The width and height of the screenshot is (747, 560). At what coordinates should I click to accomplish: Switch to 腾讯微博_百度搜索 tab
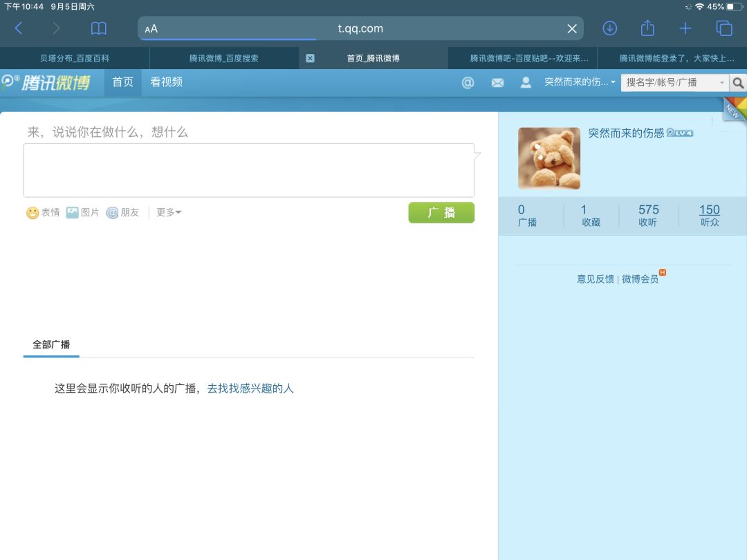tap(224, 58)
